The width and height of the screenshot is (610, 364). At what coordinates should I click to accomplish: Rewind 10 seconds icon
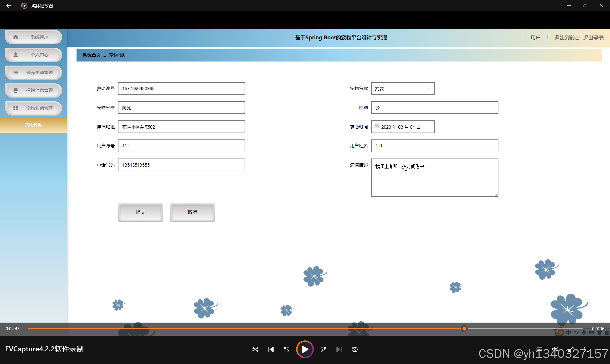(287, 349)
